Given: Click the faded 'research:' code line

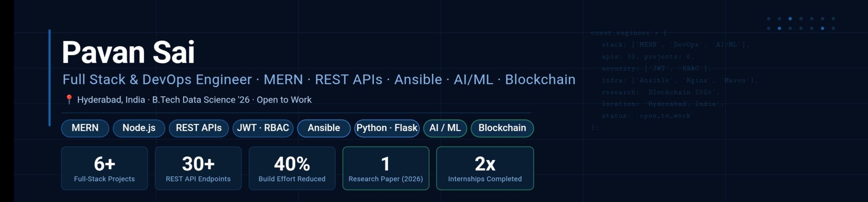Looking at the screenshot, I should tap(661, 92).
